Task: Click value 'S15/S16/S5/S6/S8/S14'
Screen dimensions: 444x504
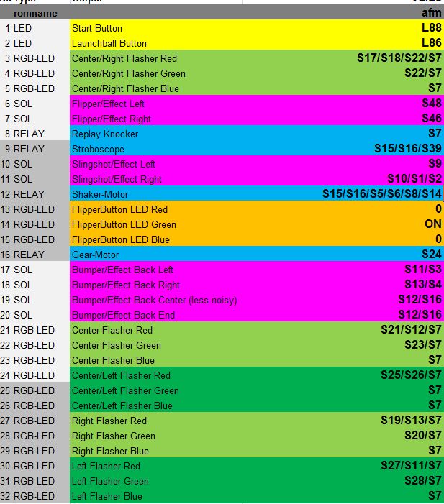Action: click(x=382, y=194)
